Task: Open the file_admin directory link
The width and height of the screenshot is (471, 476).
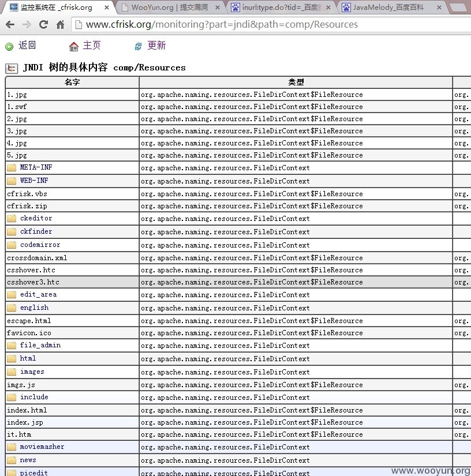Action: point(40,345)
